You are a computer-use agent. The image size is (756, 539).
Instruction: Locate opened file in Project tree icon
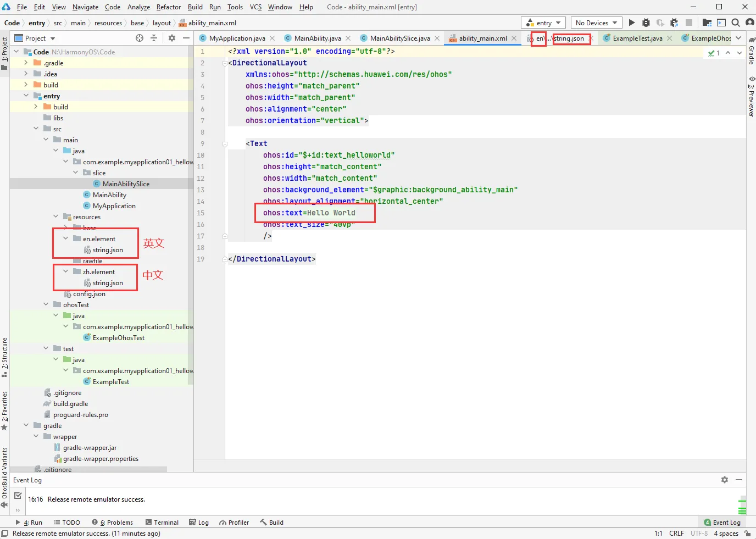coord(140,38)
